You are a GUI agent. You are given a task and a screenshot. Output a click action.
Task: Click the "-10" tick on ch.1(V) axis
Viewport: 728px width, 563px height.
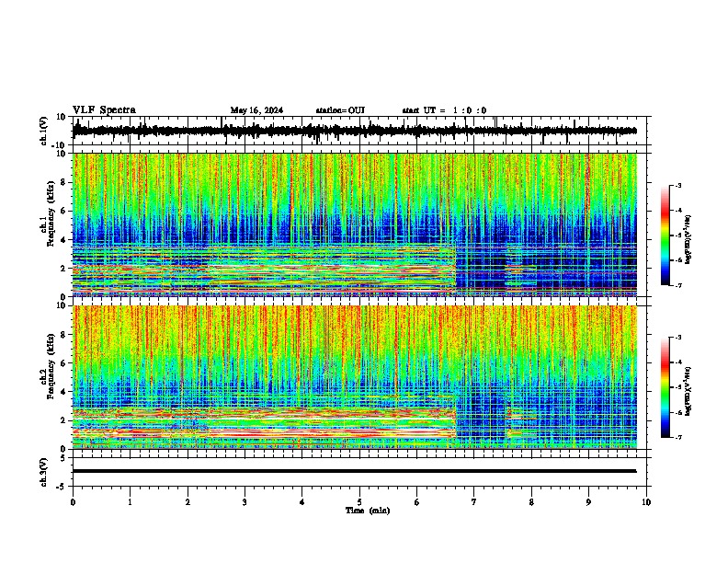point(60,145)
